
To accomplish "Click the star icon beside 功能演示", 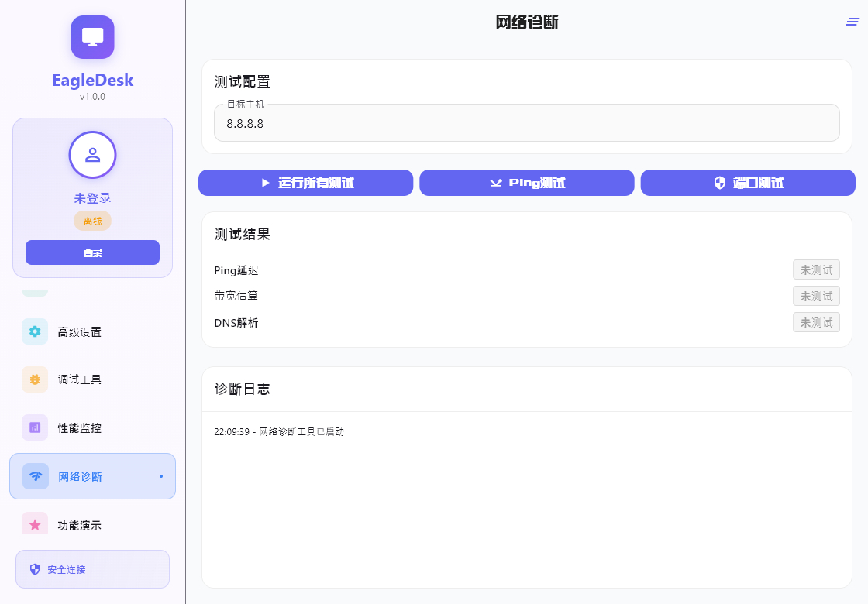I will coord(34,524).
